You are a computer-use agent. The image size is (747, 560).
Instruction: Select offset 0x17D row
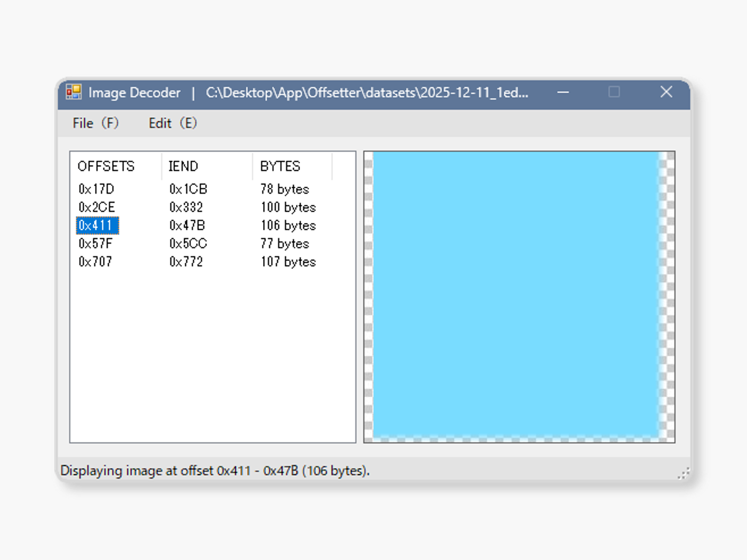(96, 189)
